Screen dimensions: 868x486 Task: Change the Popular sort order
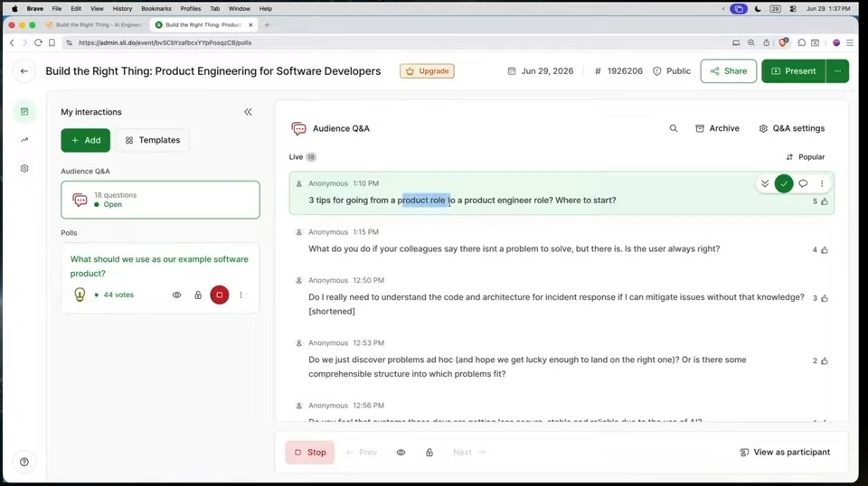pyautogui.click(x=806, y=157)
